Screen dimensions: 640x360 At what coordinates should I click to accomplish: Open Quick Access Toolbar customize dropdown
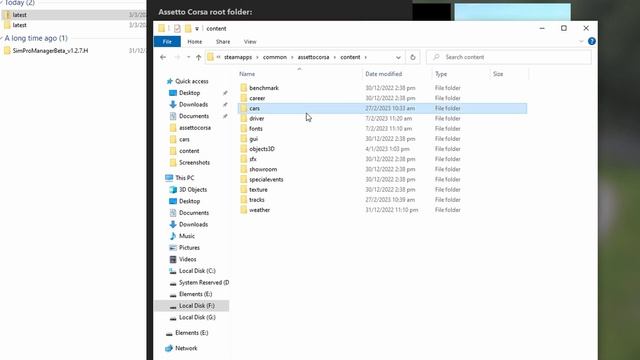coord(197,29)
